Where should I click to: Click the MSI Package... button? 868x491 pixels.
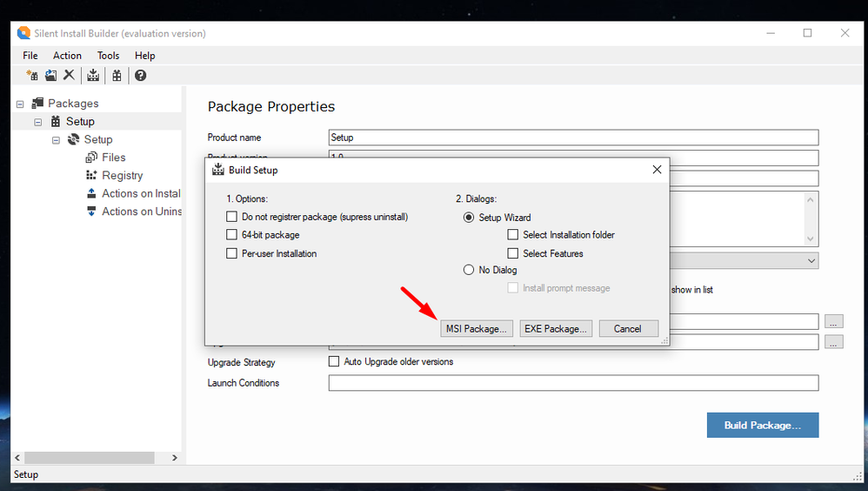[477, 328]
